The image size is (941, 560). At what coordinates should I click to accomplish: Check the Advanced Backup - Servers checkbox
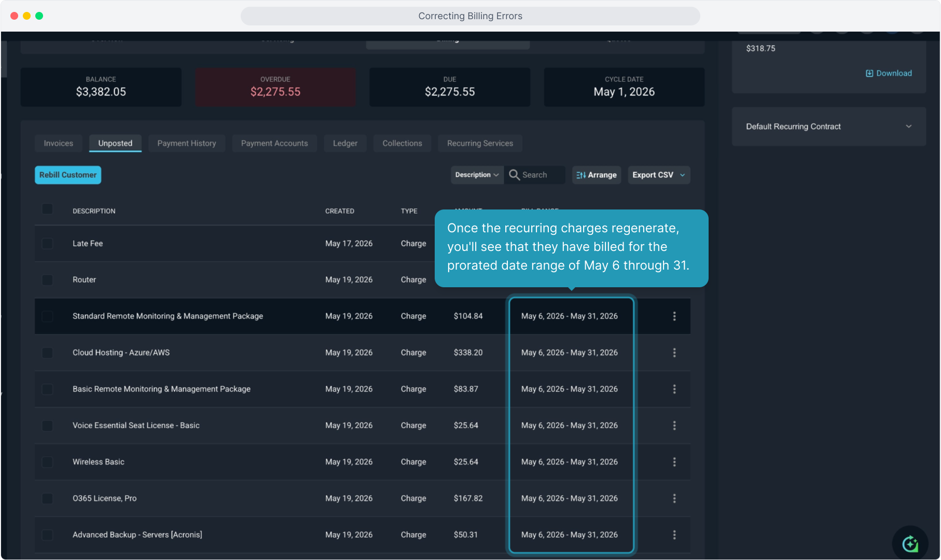47,535
